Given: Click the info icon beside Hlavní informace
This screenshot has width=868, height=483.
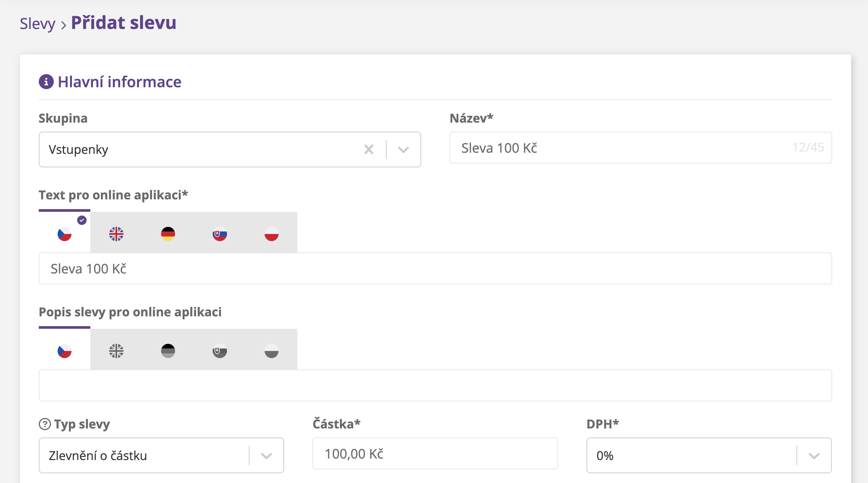Looking at the screenshot, I should (46, 82).
